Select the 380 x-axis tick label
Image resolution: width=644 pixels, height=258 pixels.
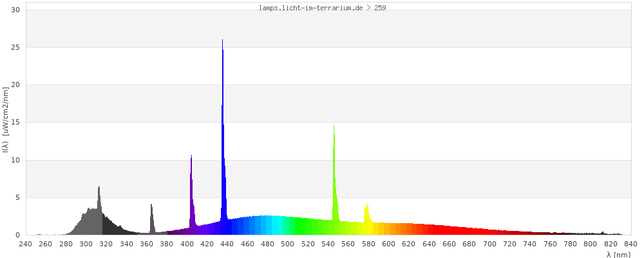tap(166, 244)
